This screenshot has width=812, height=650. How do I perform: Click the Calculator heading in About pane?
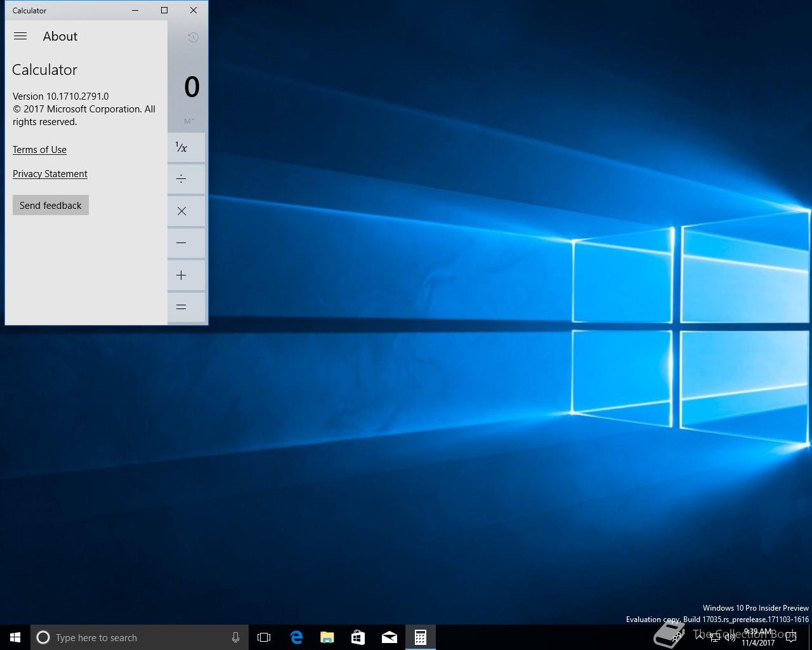click(44, 70)
